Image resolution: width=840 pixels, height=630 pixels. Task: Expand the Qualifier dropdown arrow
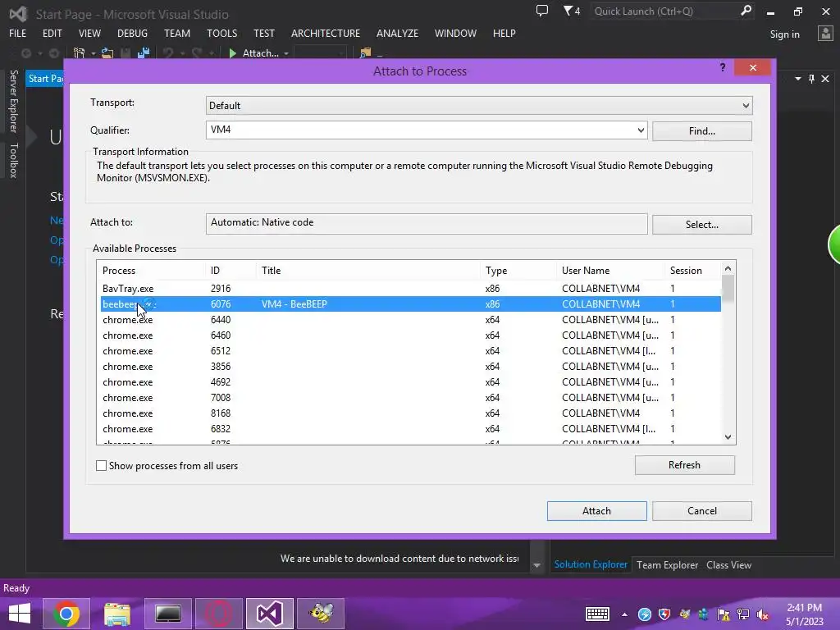pyautogui.click(x=640, y=130)
